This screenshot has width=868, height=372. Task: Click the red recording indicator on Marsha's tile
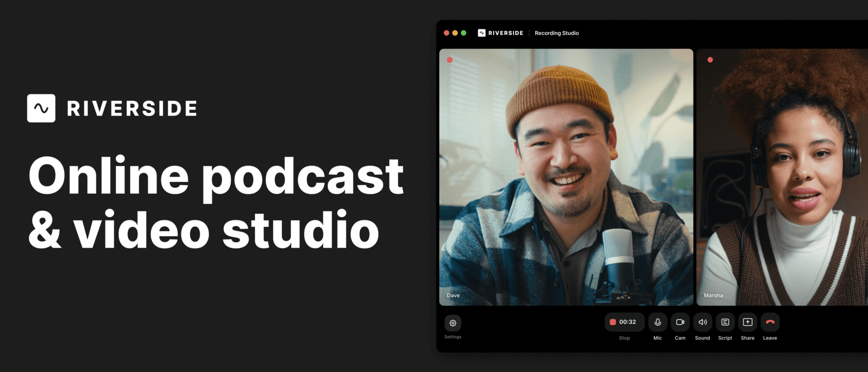710,60
